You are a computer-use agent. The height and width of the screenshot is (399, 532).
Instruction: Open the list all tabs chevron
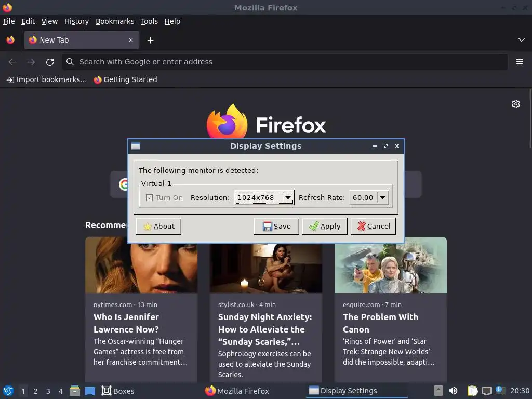tap(521, 40)
